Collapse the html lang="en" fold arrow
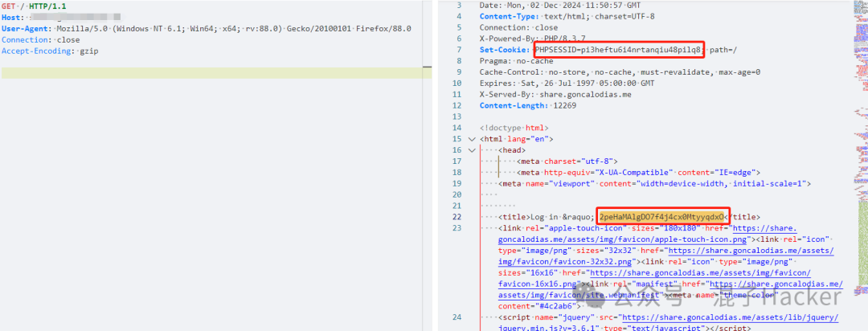The width and height of the screenshot is (868, 331). [471, 139]
